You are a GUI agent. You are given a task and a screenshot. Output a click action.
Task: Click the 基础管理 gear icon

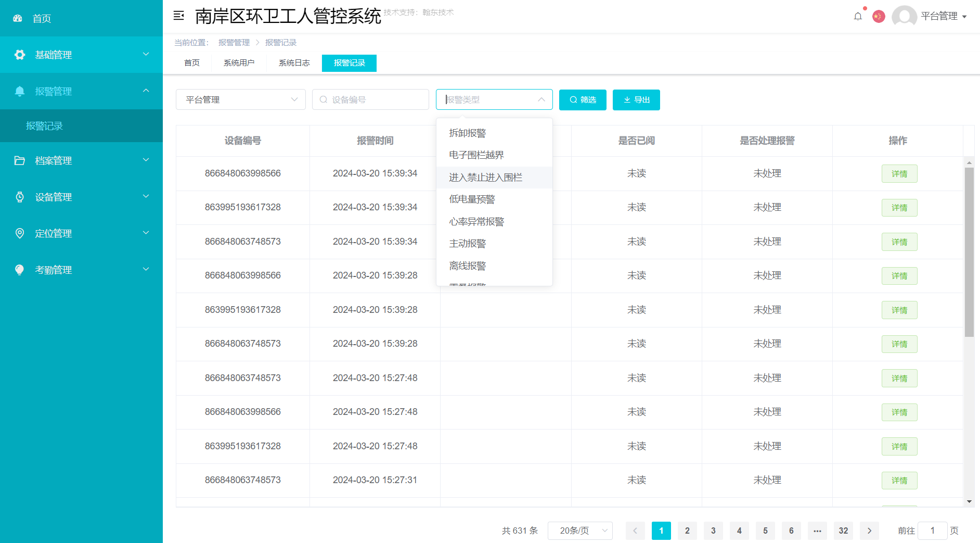click(x=20, y=55)
